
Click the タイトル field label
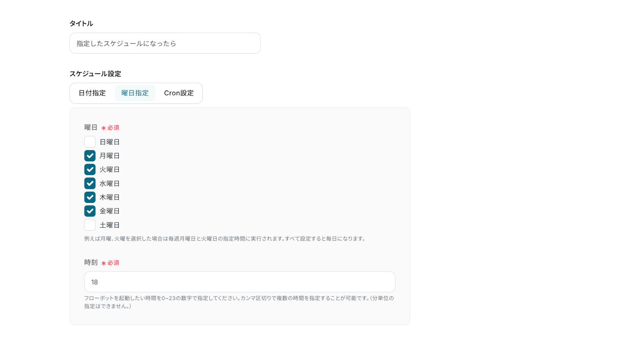(x=81, y=23)
